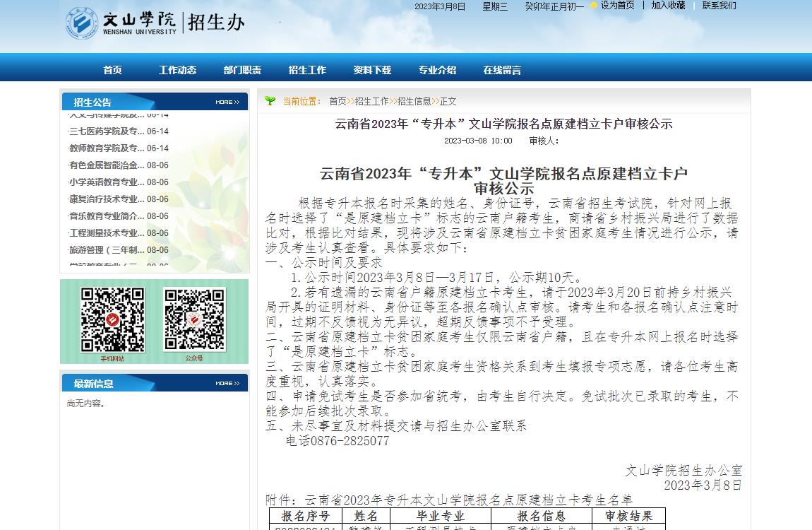Open the 公众号 QR code
Screen dimensions: 812x530
tap(195, 319)
